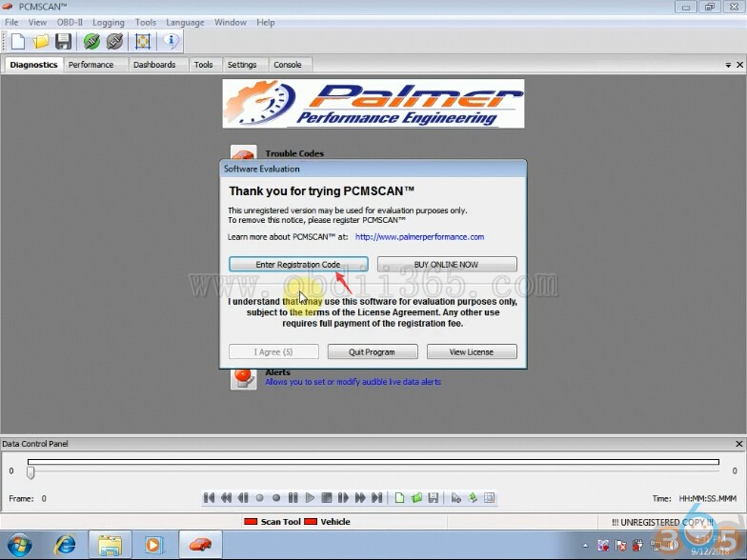Switch to the Tools tab
This screenshot has height=560, width=747.
coord(204,65)
